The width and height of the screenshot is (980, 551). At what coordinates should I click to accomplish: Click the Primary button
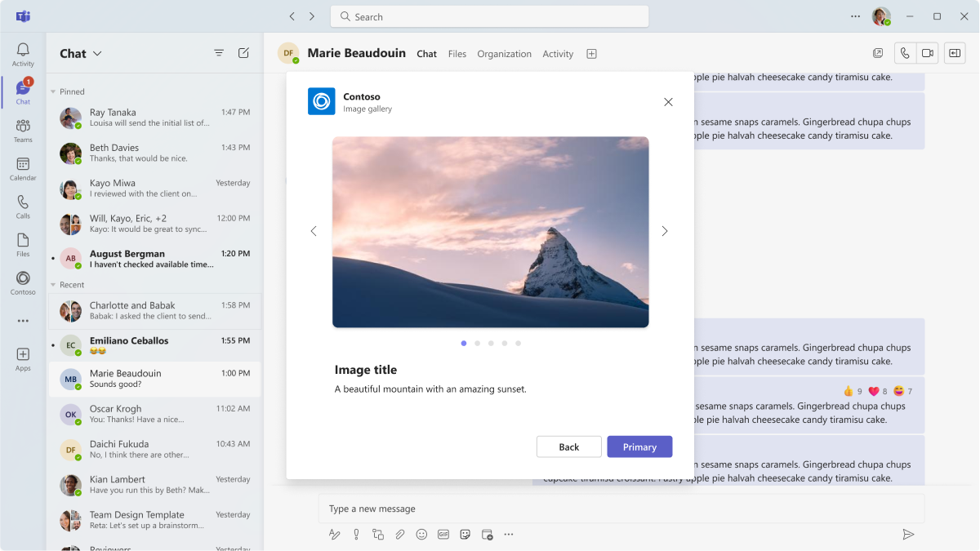pyautogui.click(x=639, y=447)
